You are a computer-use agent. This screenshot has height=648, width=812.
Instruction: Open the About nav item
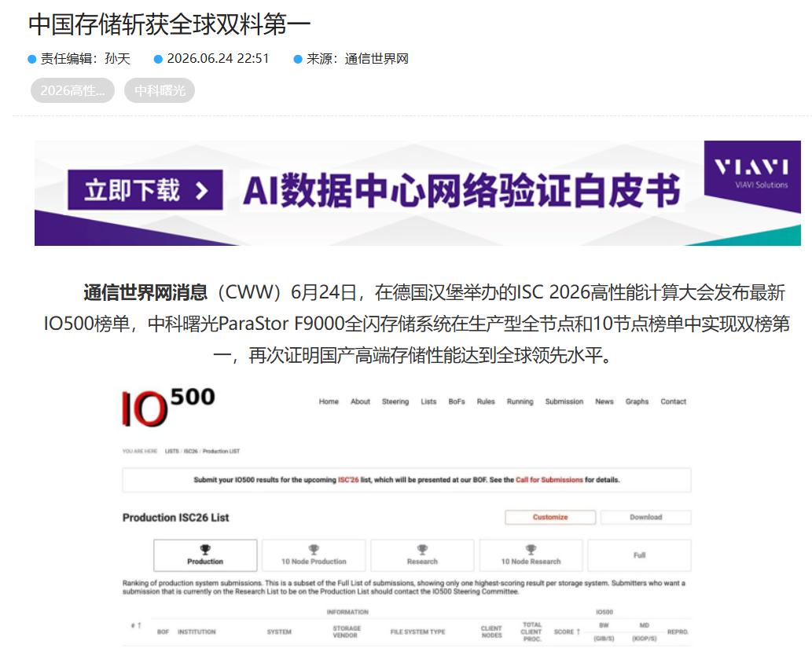tap(361, 401)
